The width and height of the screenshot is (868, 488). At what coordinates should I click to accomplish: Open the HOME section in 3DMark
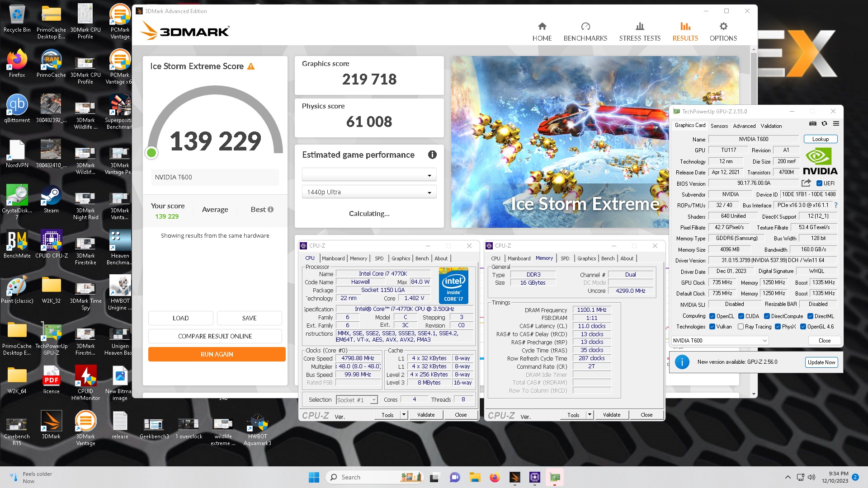[x=542, y=32]
